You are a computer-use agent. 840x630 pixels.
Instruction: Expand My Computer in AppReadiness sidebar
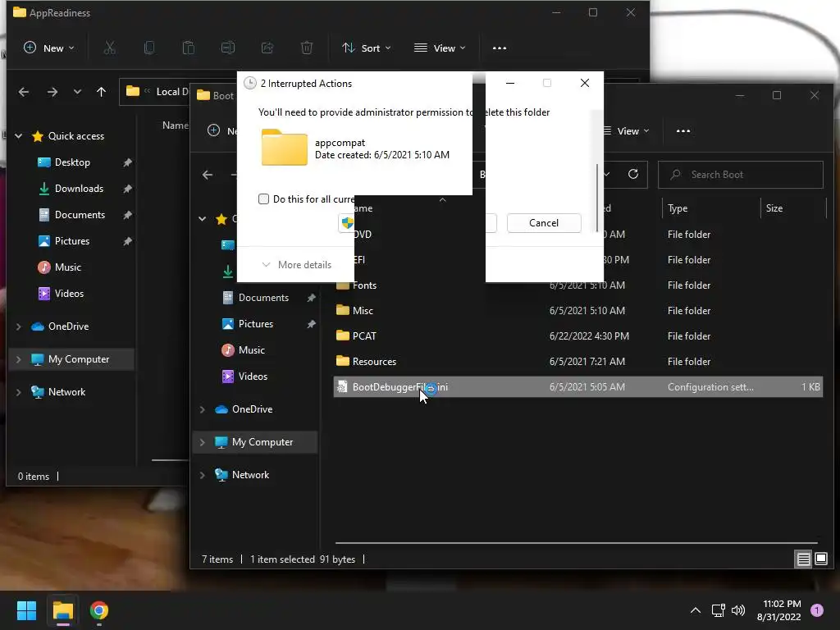click(19, 359)
